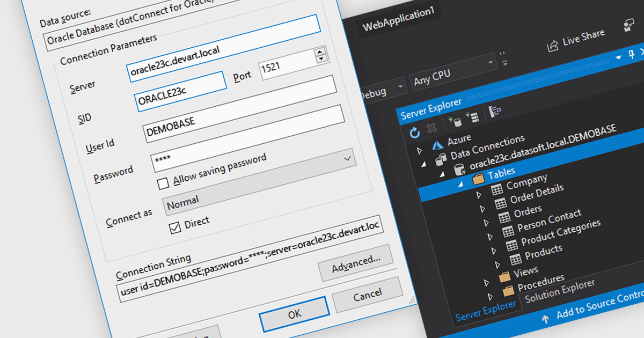Click the table icon next to Order Details
Screen dimensions: 644x338
(x=500, y=203)
